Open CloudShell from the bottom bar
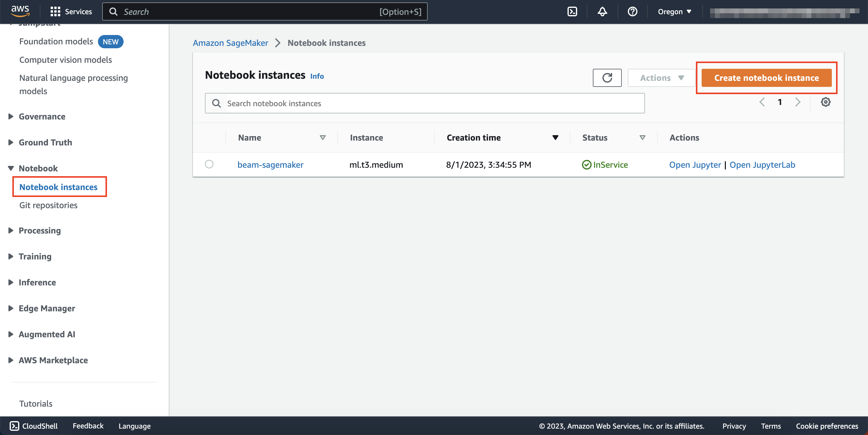Image resolution: width=868 pixels, height=435 pixels. (33, 426)
